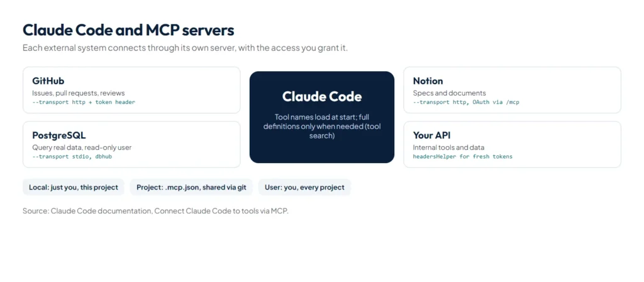
Task: Click the "User: you, every project" chip
Action: pyautogui.click(x=304, y=188)
